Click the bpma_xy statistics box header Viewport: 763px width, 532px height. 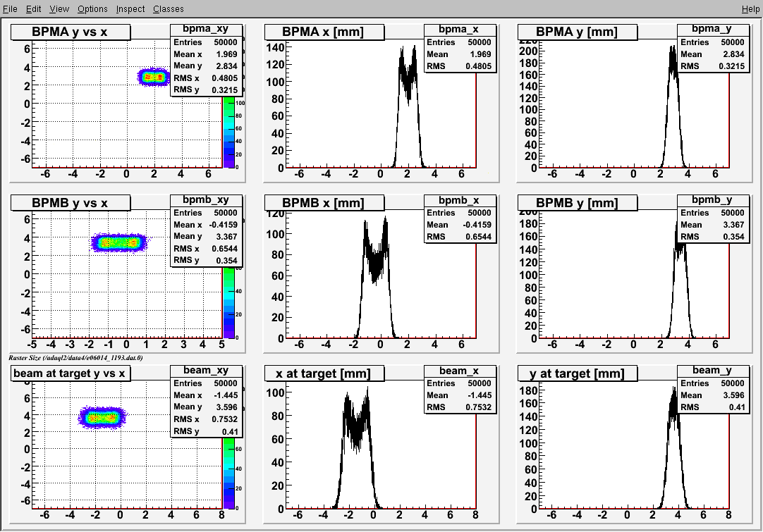(206, 29)
